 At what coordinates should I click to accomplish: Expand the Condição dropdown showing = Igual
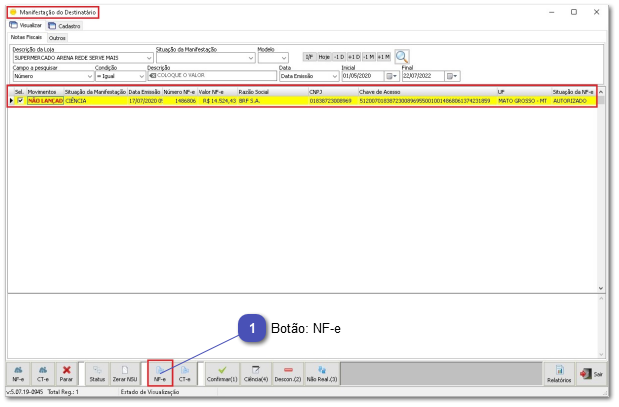[x=141, y=76]
